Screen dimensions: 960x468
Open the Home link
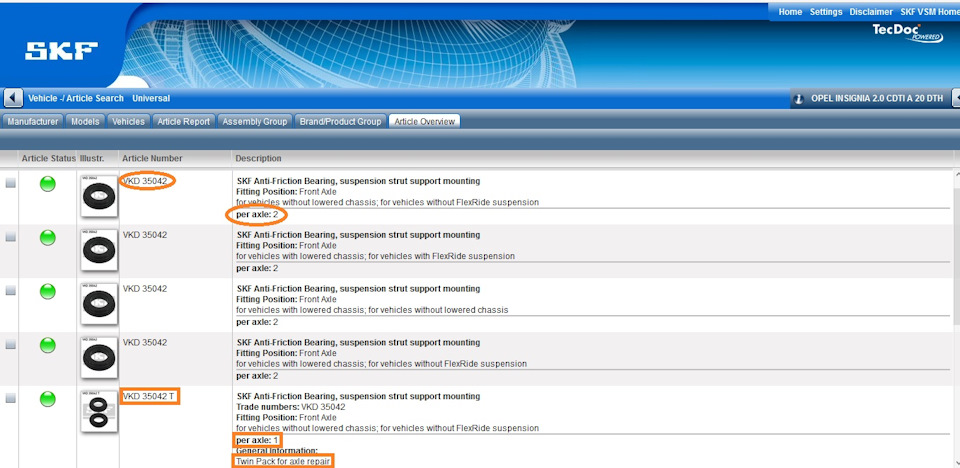pyautogui.click(x=790, y=12)
